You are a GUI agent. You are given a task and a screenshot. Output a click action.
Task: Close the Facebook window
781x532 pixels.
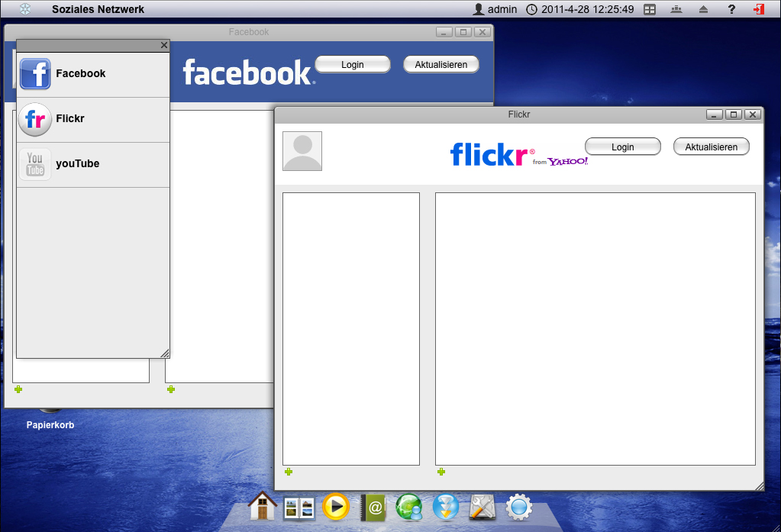(482, 32)
